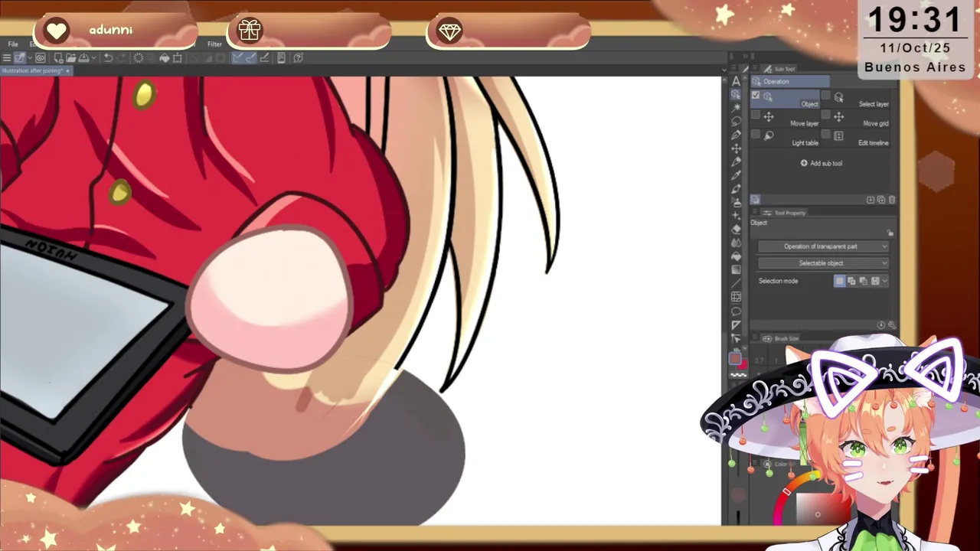Open the File menu

13,44
